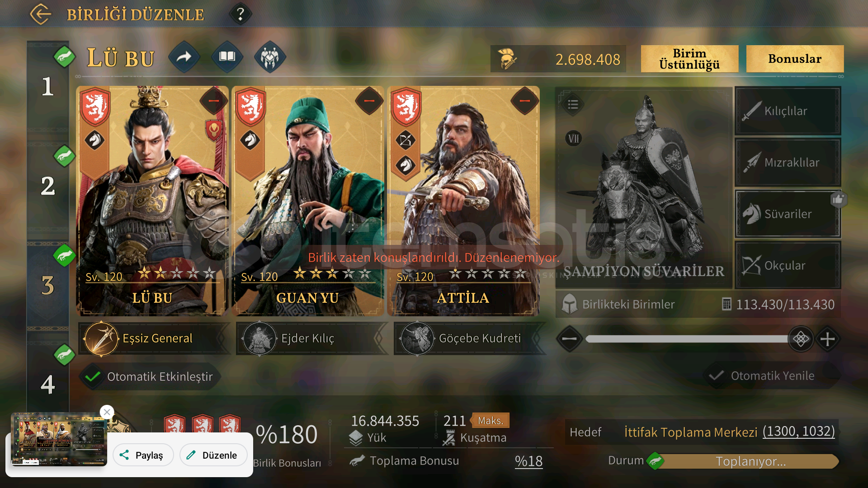The image size is (868, 488).
Task: Toggle Otomatik Etkinleştir checkbox
Action: pyautogui.click(x=93, y=377)
